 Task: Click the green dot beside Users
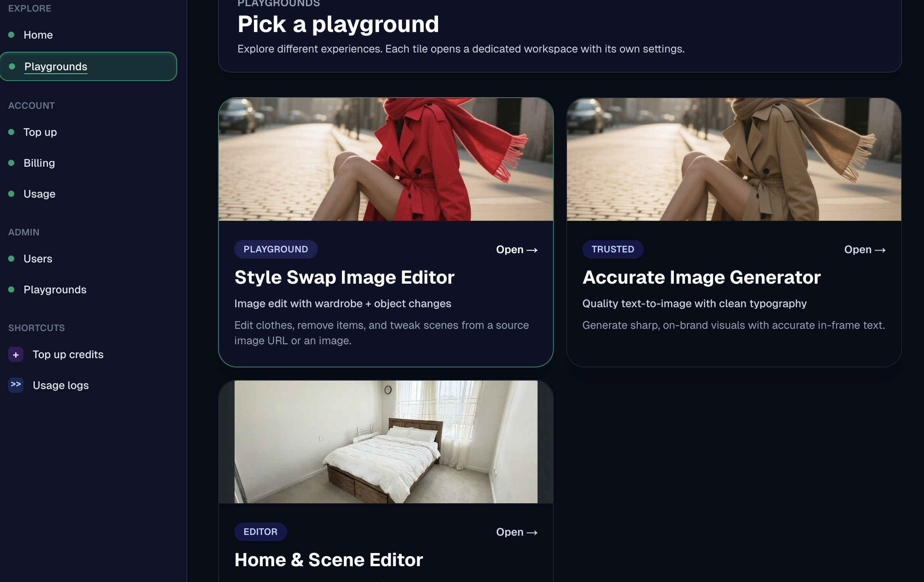tap(12, 259)
